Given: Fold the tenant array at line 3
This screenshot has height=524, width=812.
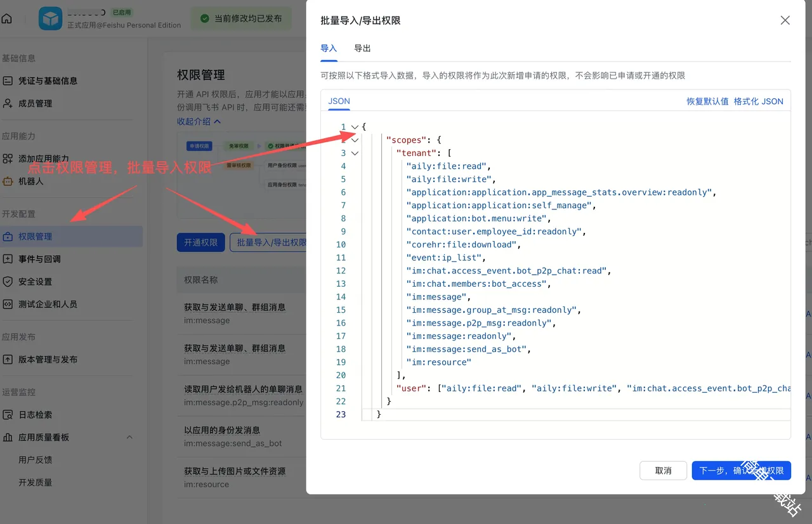Looking at the screenshot, I should click(x=354, y=153).
